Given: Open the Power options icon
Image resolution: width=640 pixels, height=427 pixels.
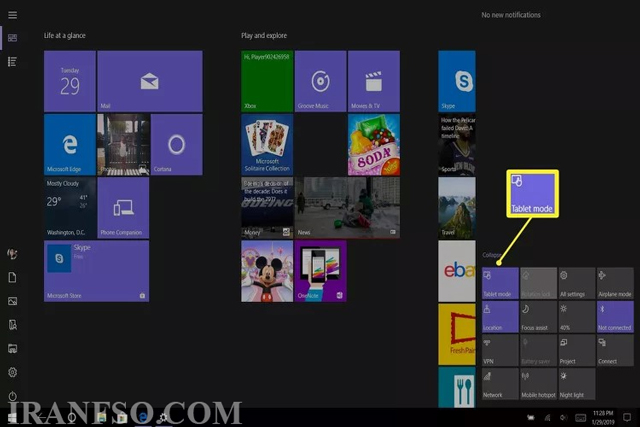Looking at the screenshot, I should coord(12,396).
